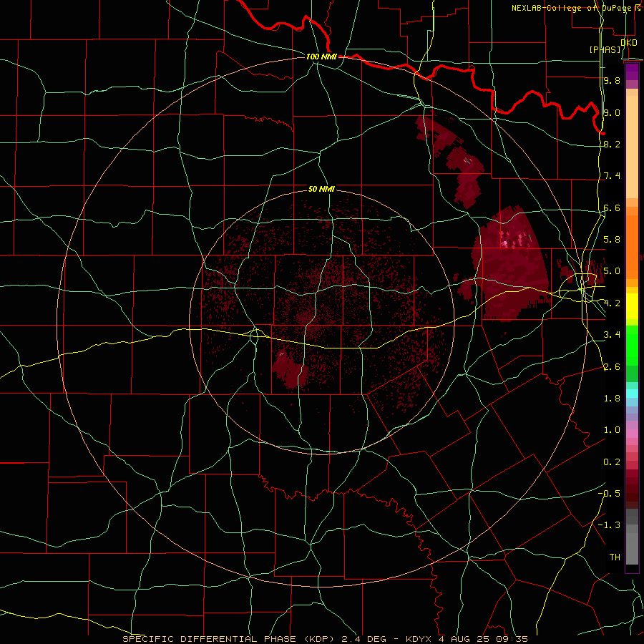The width and height of the screenshot is (644, 644).
Task: Click the purple swatch atop the color bar
Action: point(632,72)
